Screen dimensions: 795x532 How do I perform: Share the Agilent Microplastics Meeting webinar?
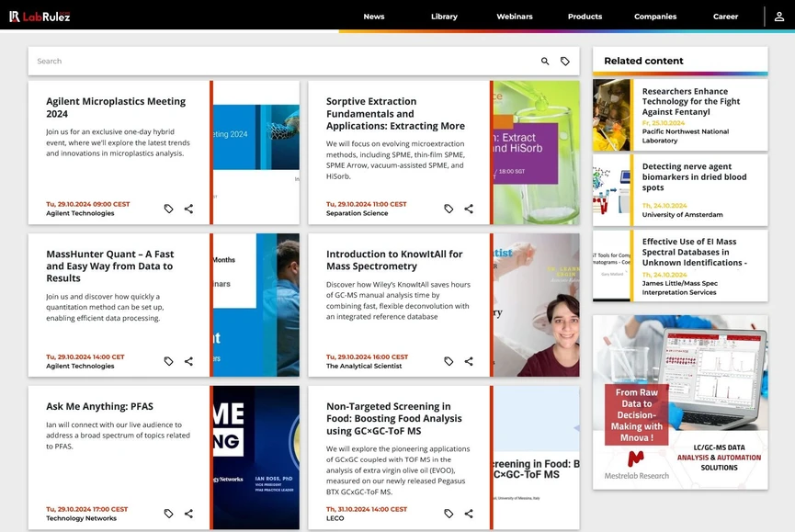[x=188, y=209]
